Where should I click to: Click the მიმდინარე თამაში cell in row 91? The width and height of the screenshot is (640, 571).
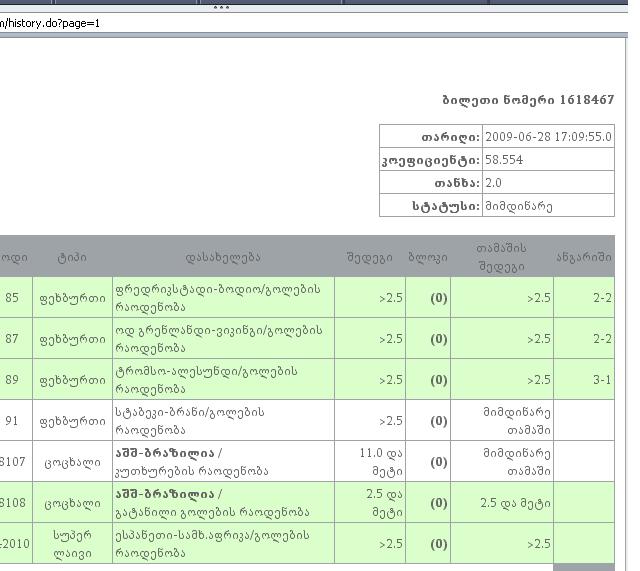click(x=502, y=420)
